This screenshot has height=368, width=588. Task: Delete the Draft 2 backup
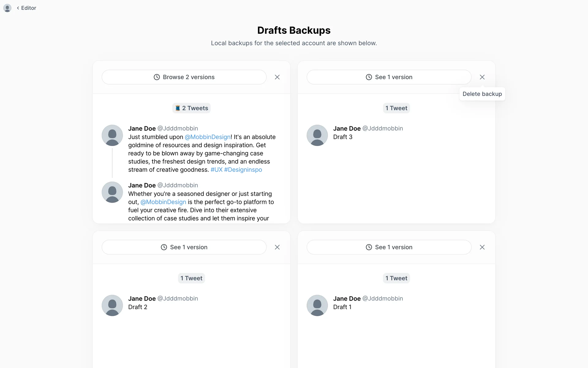(277, 247)
